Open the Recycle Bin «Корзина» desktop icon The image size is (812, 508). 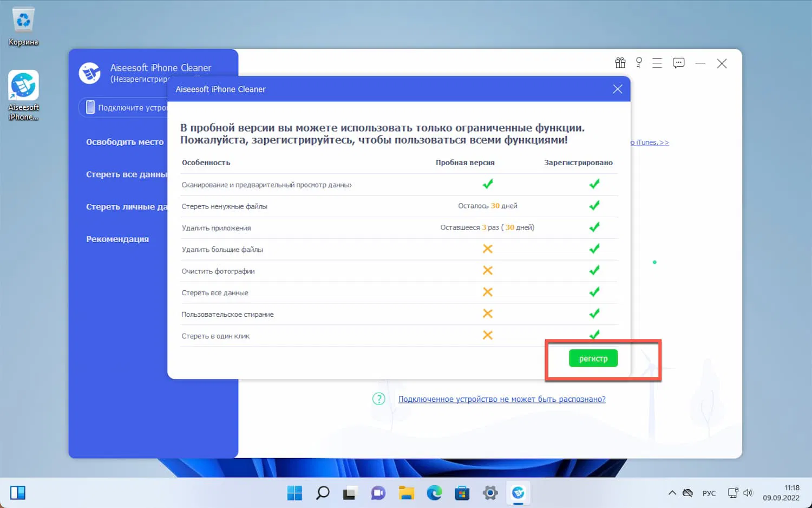(23, 27)
